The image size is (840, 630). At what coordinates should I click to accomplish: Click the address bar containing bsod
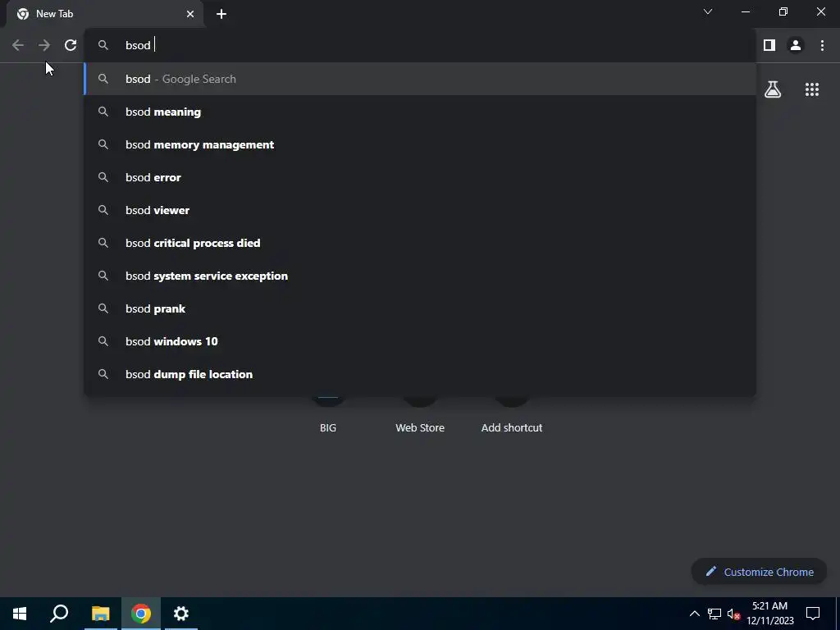[421, 46]
